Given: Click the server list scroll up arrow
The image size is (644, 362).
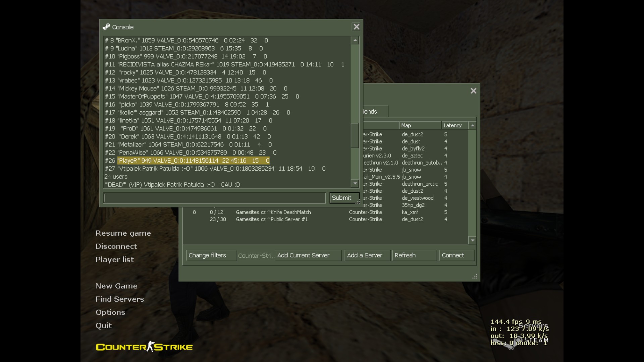Looking at the screenshot, I should [472, 125].
